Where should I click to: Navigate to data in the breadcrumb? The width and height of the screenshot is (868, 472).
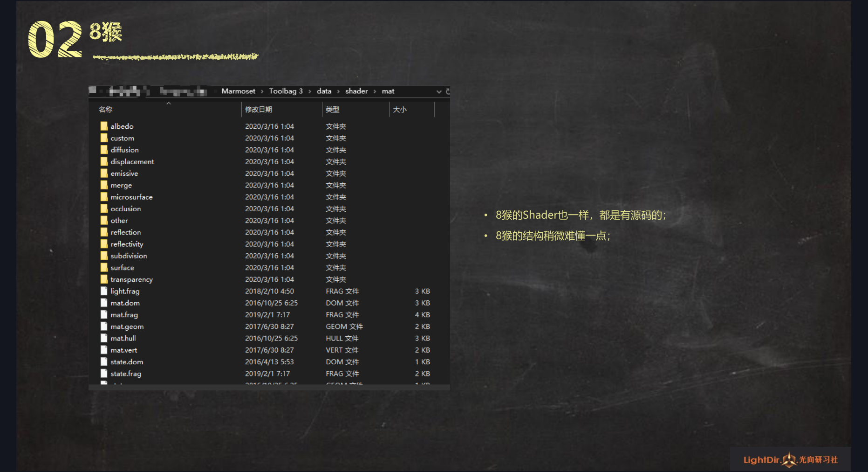click(x=324, y=91)
